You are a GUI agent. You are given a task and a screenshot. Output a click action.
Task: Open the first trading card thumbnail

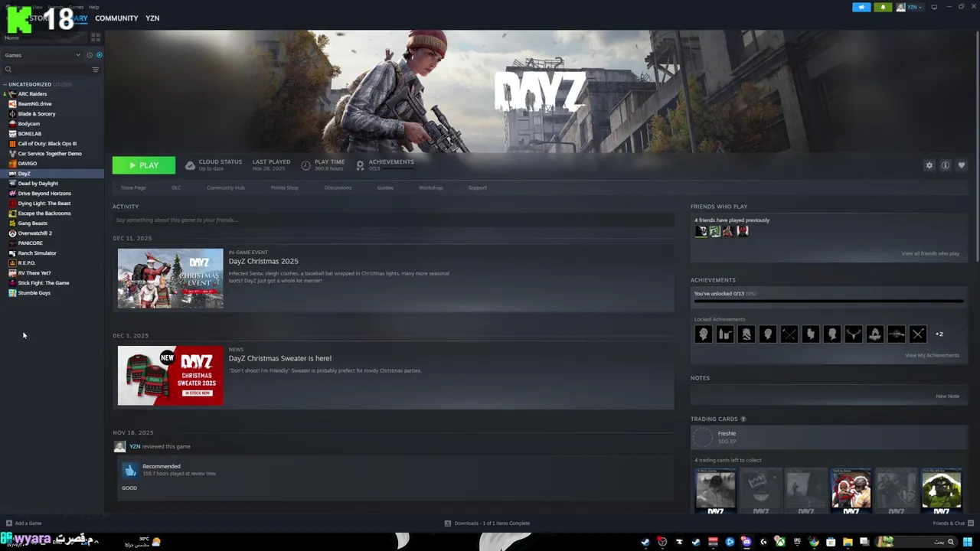(716, 490)
